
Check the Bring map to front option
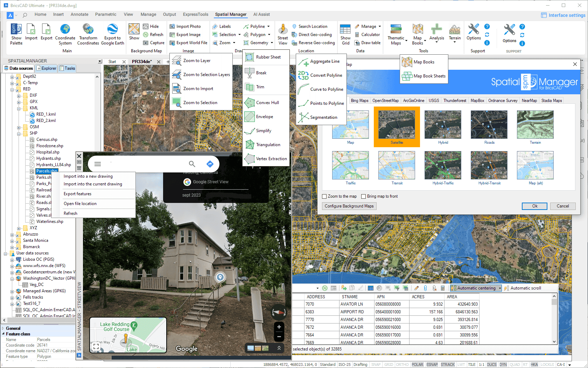(364, 196)
